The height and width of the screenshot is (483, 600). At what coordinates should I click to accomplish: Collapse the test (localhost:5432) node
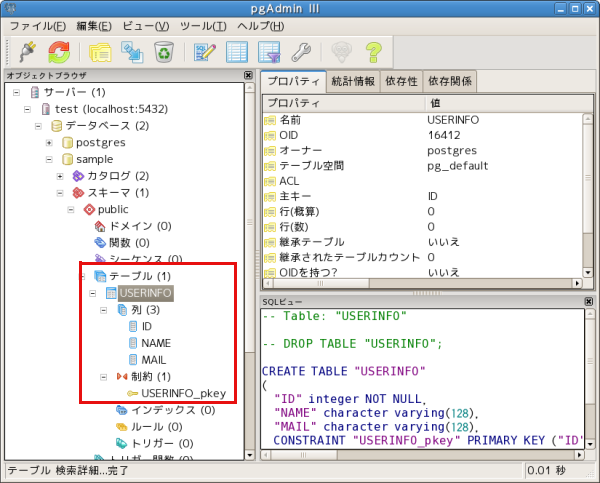click(x=27, y=109)
